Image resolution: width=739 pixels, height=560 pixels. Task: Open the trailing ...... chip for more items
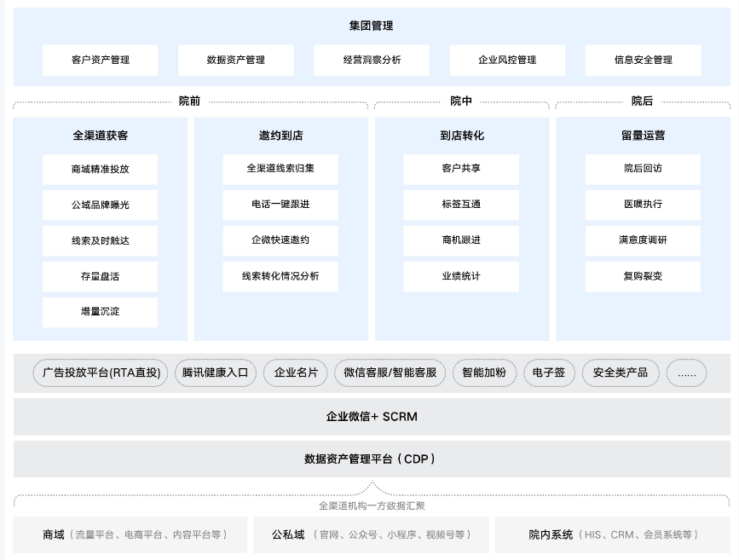coord(686,373)
